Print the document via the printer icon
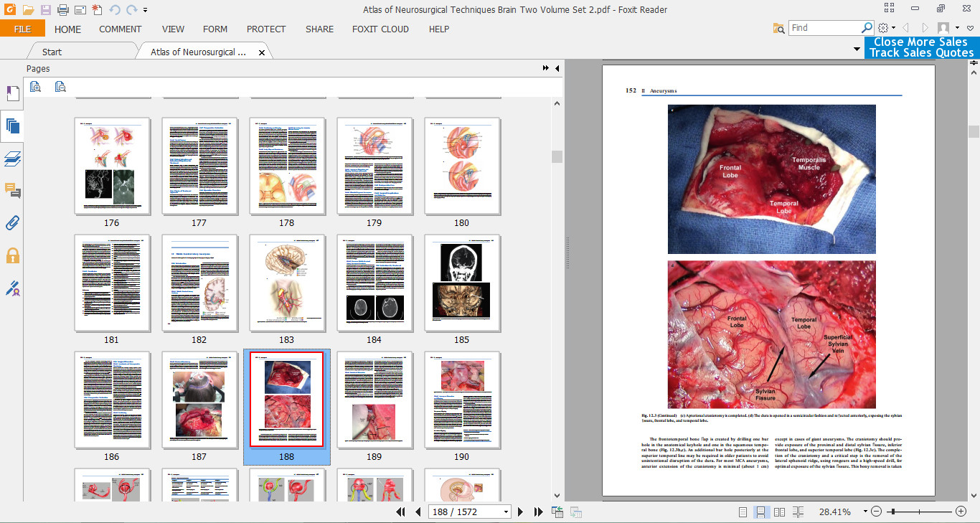The width and height of the screenshot is (980, 523). pos(62,10)
